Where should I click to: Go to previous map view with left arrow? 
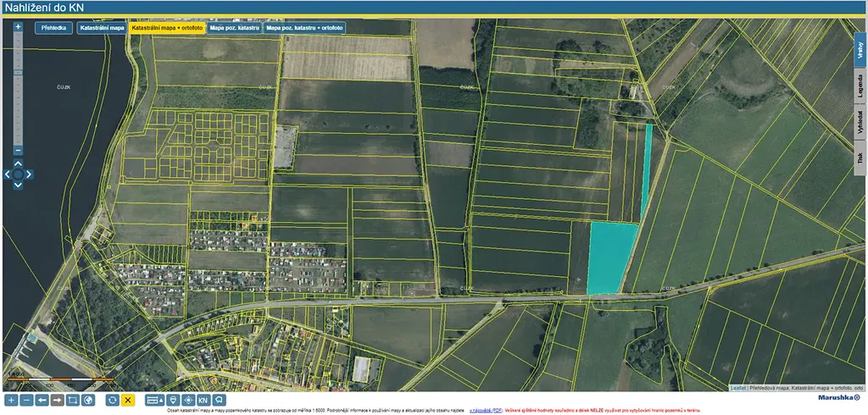42,400
